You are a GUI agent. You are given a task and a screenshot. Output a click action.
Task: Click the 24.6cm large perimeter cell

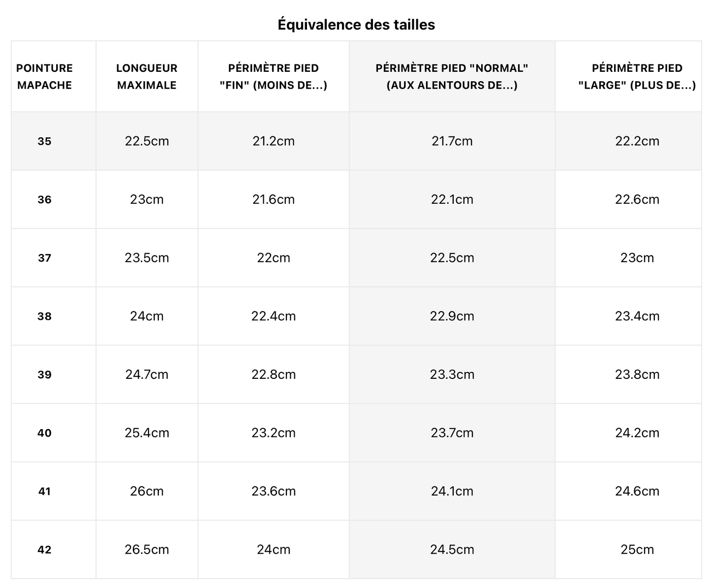click(x=637, y=491)
